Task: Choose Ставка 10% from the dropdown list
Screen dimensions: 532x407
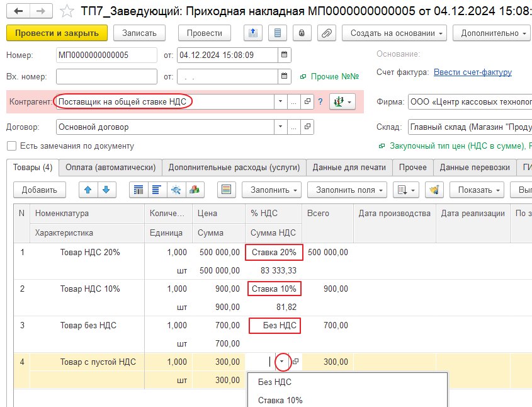Action: [x=348, y=400]
